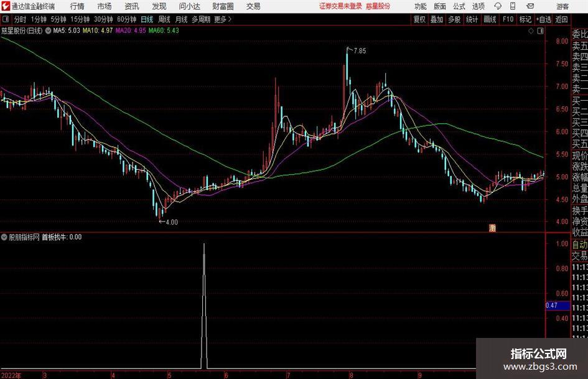Click the 证券交易未登录 login link

pyautogui.click(x=341, y=6)
